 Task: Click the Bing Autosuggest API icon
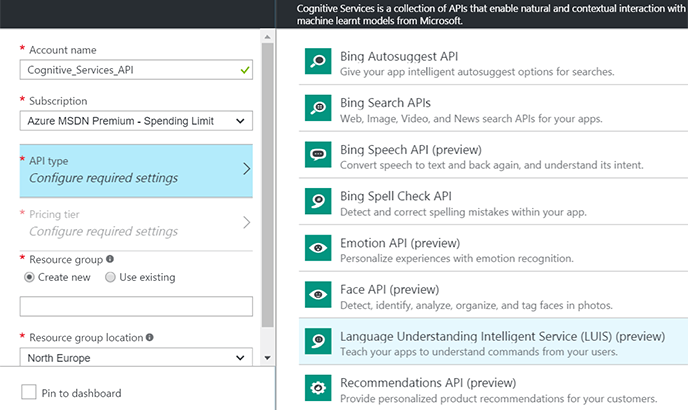tap(318, 61)
